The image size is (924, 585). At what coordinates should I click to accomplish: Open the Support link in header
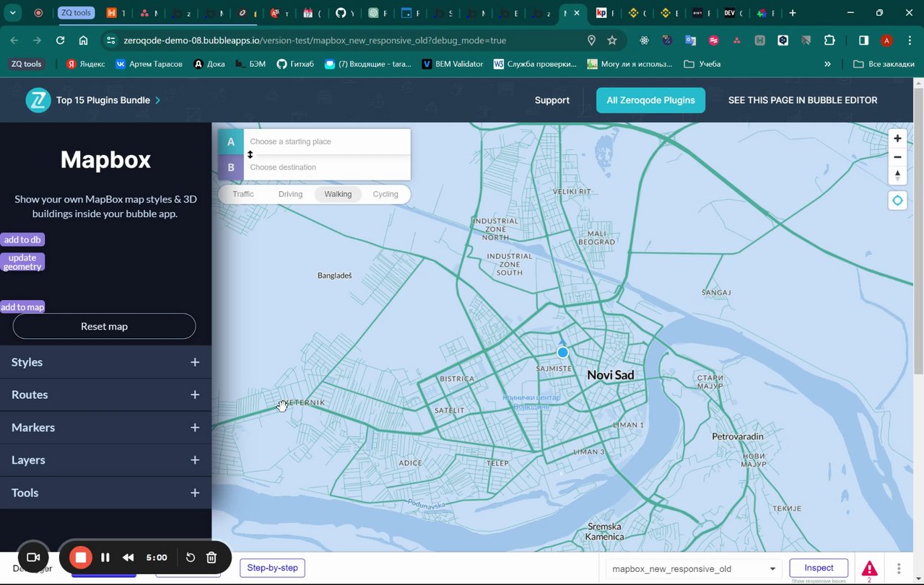[552, 100]
